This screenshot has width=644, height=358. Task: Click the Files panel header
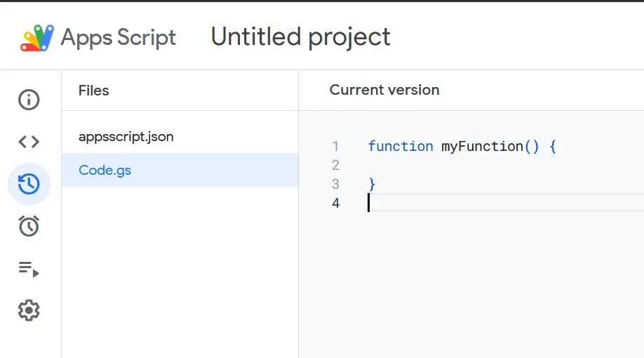93,91
